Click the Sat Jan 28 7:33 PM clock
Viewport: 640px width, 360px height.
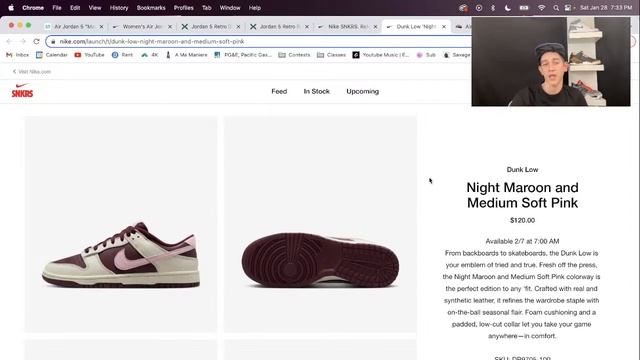(606, 8)
